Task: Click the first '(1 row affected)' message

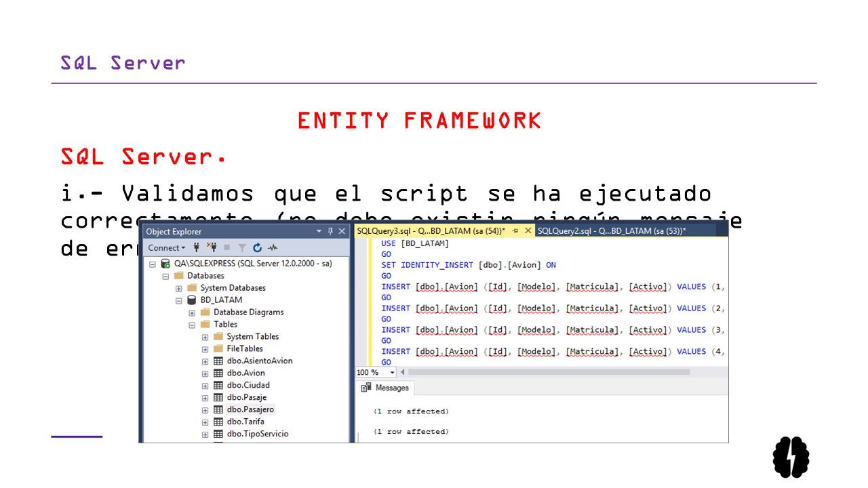Action: (x=411, y=411)
